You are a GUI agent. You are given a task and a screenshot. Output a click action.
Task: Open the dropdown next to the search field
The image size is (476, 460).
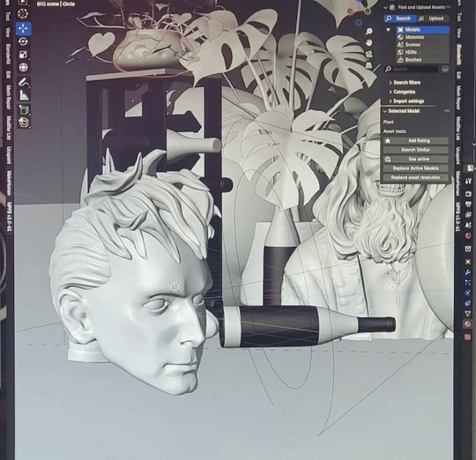(445, 70)
